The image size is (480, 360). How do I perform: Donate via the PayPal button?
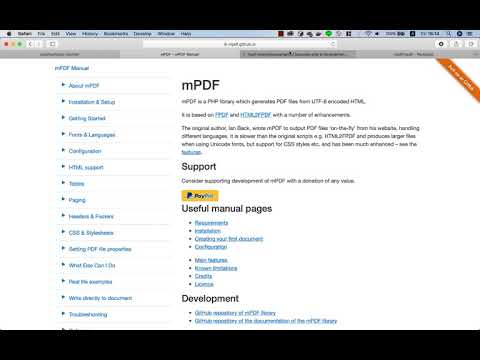[x=200, y=196]
